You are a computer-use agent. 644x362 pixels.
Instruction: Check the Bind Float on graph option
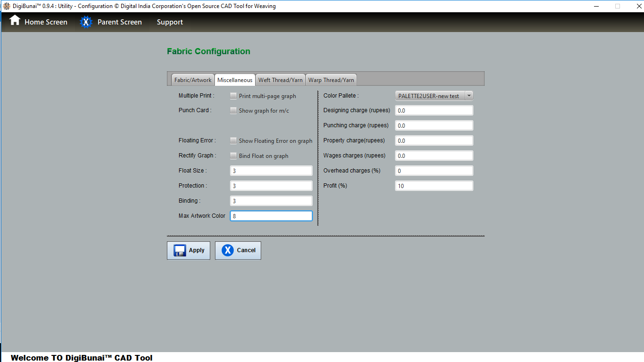click(233, 156)
